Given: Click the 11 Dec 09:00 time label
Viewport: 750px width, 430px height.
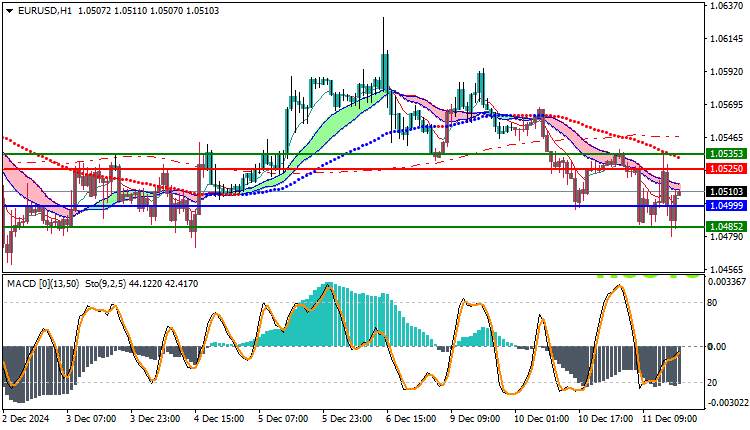Looking at the screenshot, I should coord(670,419).
